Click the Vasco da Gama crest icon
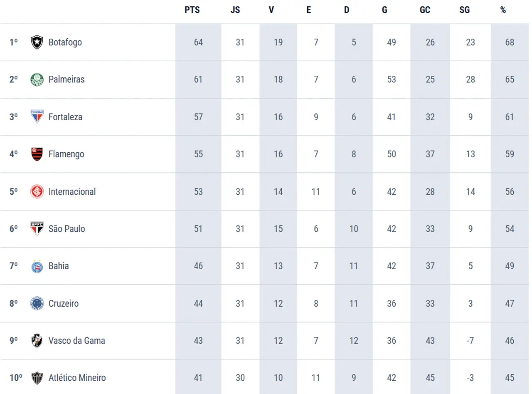The image size is (532, 394). pyautogui.click(x=37, y=340)
